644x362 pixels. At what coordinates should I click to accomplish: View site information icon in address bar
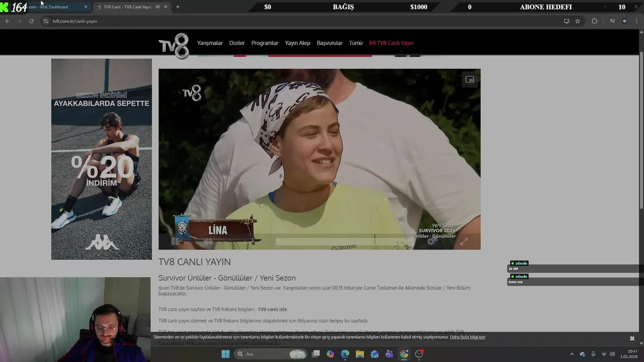point(46,21)
